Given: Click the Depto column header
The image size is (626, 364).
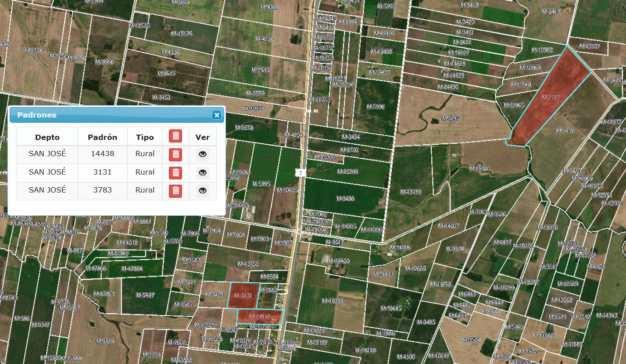Looking at the screenshot, I should 47,137.
